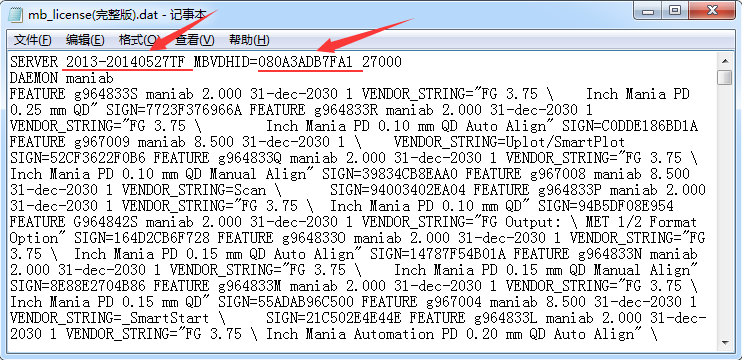
Task: Click the text VENDOR_STRING=_SmartStart
Action: click(109, 318)
